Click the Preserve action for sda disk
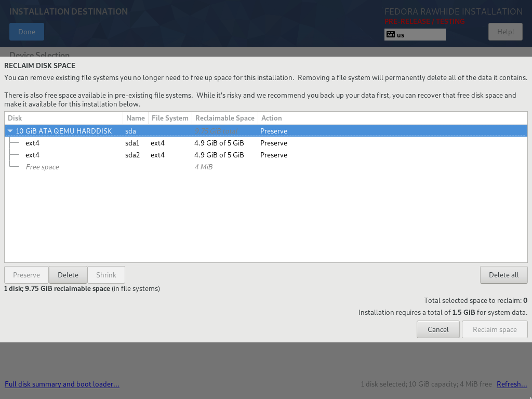 click(273, 131)
